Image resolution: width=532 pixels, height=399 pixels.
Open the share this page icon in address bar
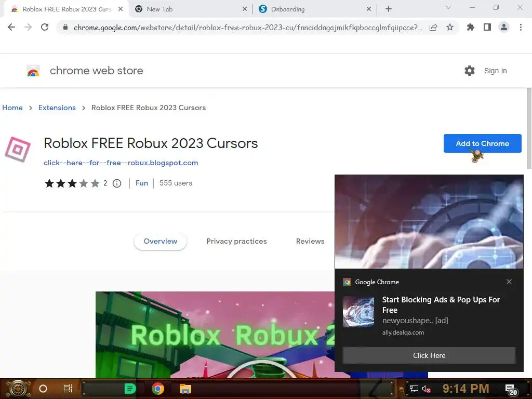pyautogui.click(x=433, y=28)
